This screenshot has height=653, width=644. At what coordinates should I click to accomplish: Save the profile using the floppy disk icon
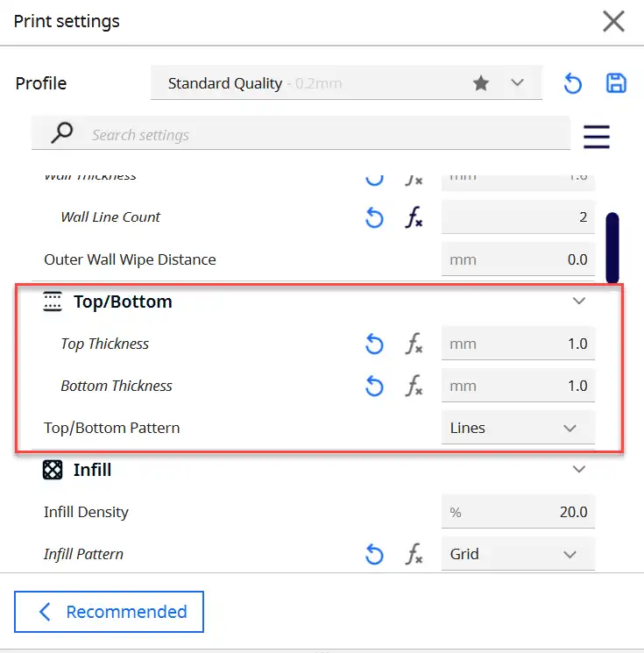tap(616, 83)
